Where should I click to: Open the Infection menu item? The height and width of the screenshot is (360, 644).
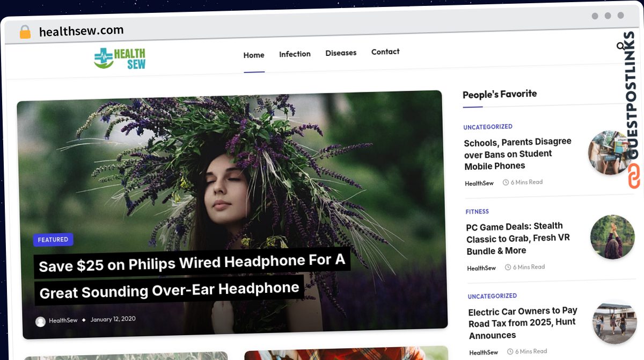(295, 54)
